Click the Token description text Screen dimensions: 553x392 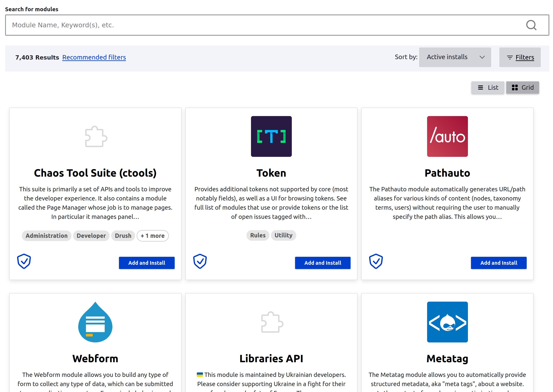pyautogui.click(x=271, y=203)
